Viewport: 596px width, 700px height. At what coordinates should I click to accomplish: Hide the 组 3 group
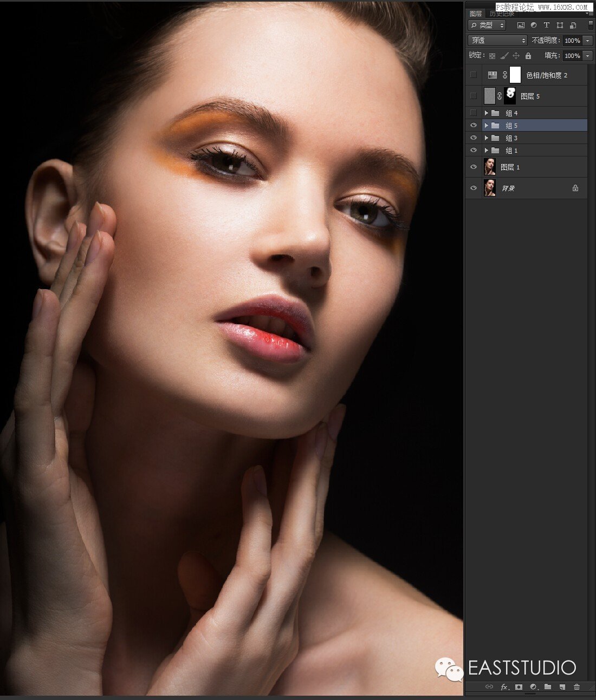pyautogui.click(x=474, y=138)
